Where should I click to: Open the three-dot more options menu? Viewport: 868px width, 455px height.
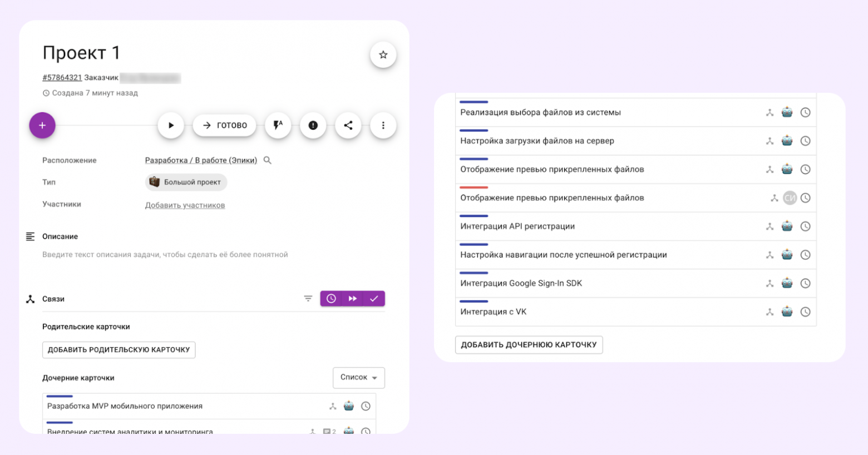[383, 125]
